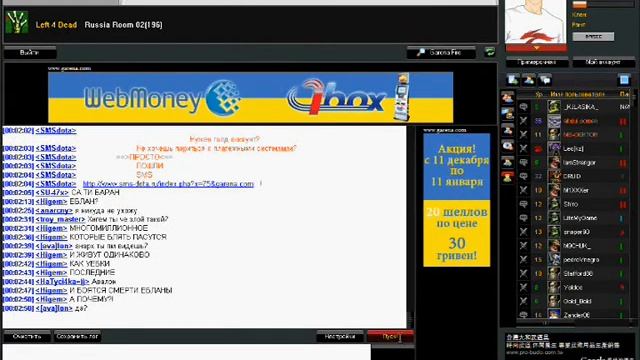Click the SMSdota nickname at 00:02:02
The image size is (640, 360).
(x=56, y=131)
